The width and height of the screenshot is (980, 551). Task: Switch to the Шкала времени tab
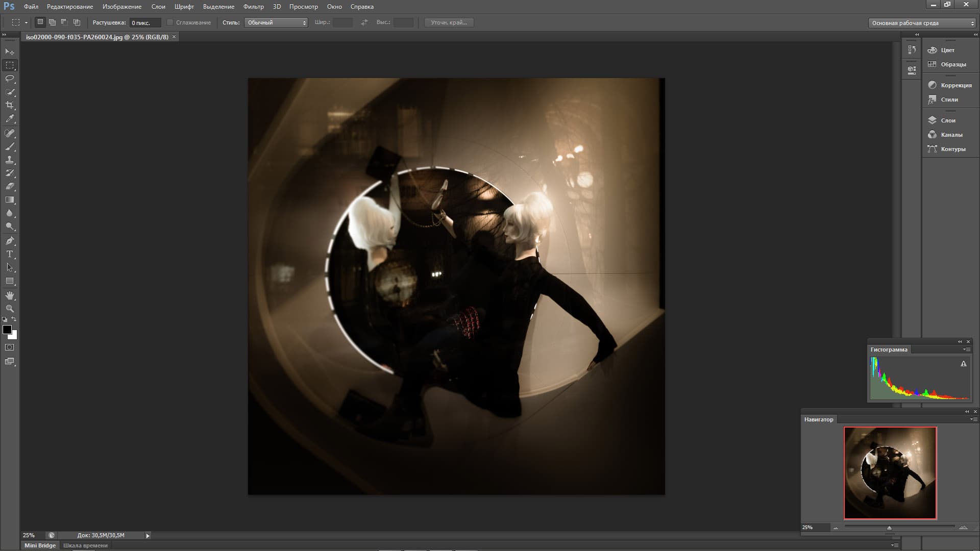coord(85,545)
